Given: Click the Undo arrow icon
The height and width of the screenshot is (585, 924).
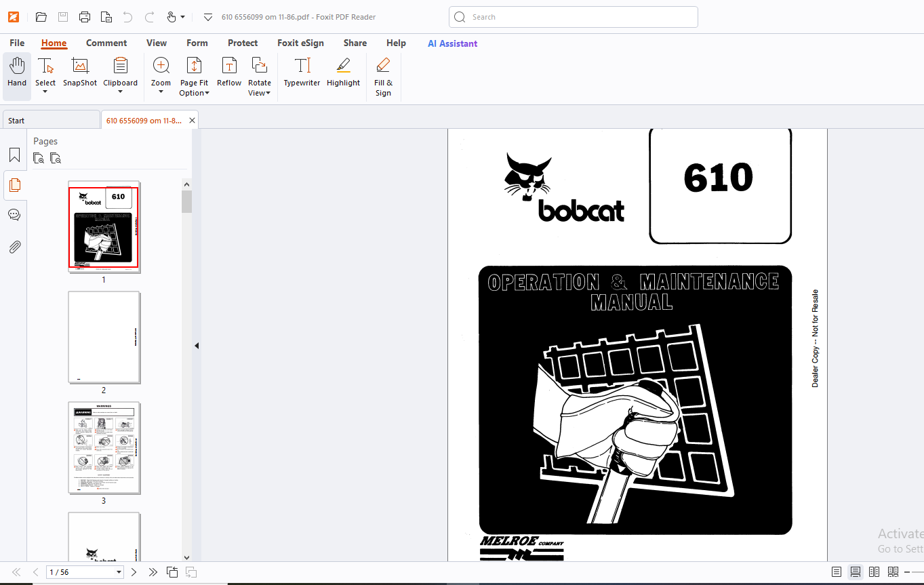Looking at the screenshot, I should coord(127,17).
